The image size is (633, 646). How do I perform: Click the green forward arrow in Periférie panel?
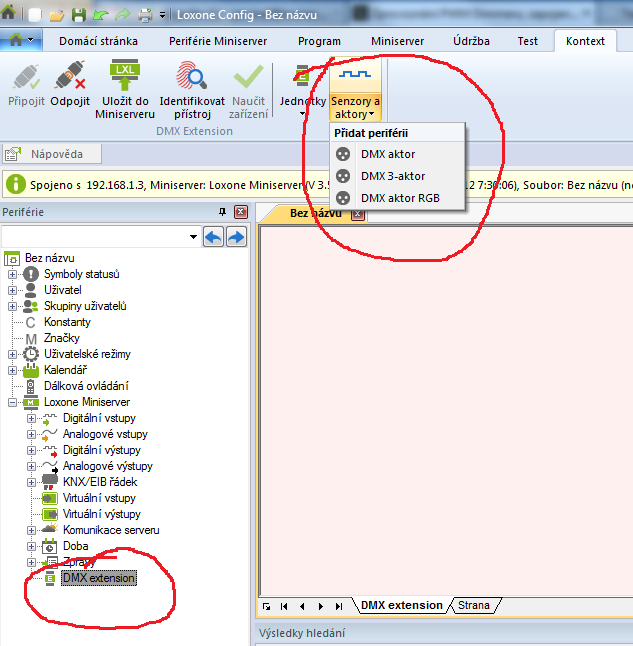[236, 236]
